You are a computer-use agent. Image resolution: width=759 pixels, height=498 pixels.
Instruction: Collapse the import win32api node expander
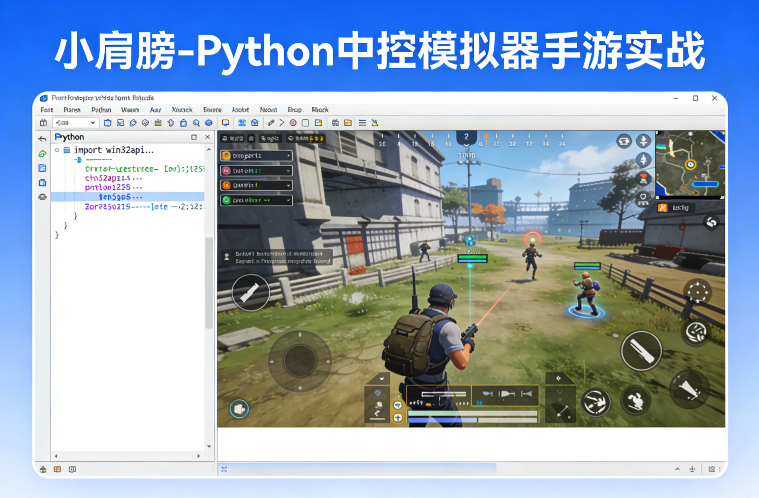57,150
